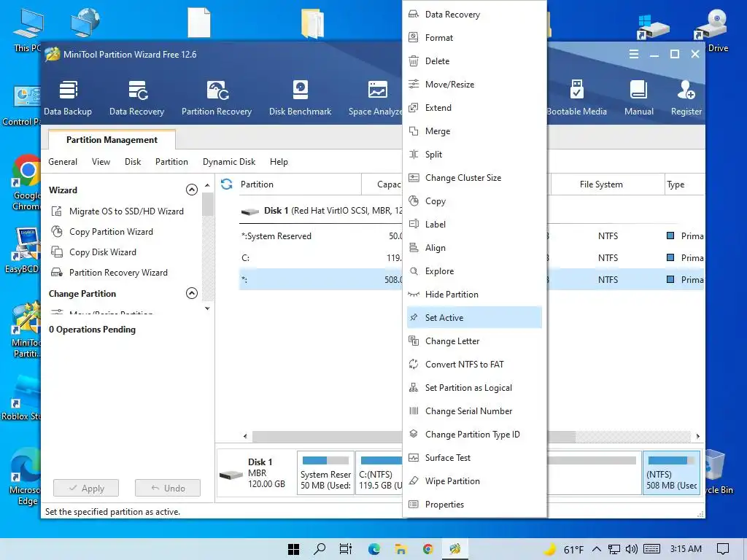747x560 pixels.
Task: Click the Undo button
Action: (x=168, y=488)
